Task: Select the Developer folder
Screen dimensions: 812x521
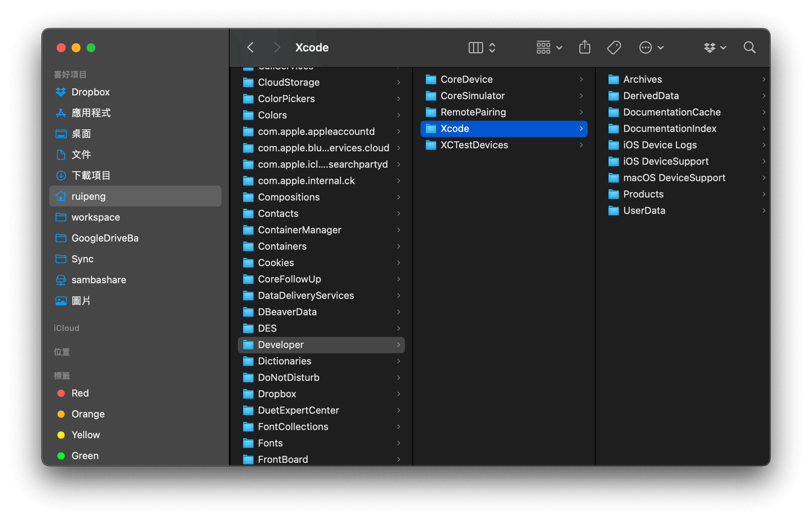Action: (321, 345)
